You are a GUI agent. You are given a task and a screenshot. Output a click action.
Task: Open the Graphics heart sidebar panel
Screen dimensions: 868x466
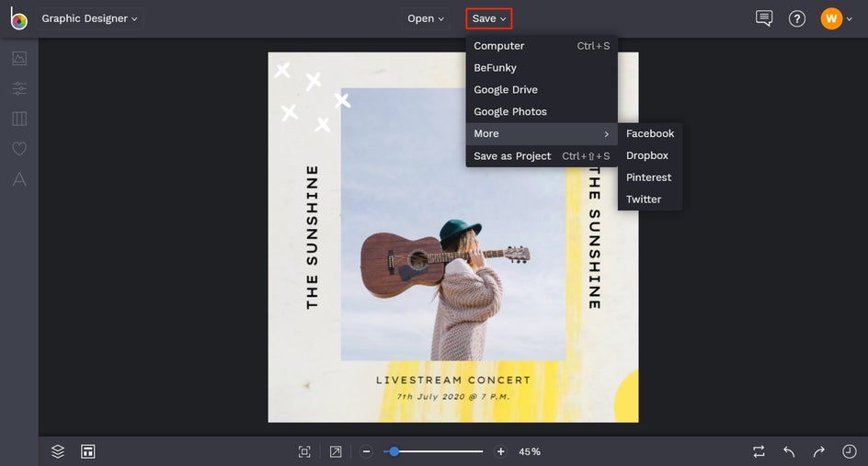coord(19,148)
